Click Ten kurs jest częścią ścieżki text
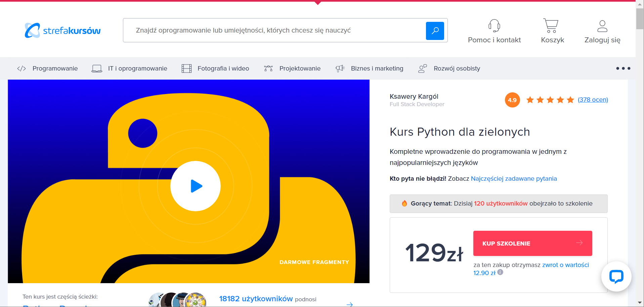644x307 pixels. tap(60, 297)
